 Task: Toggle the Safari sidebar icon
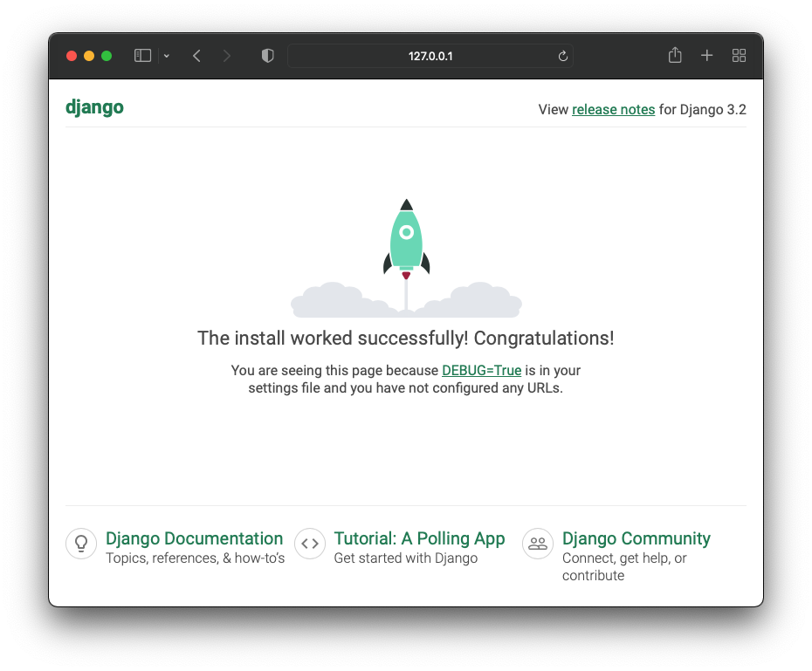pos(142,55)
